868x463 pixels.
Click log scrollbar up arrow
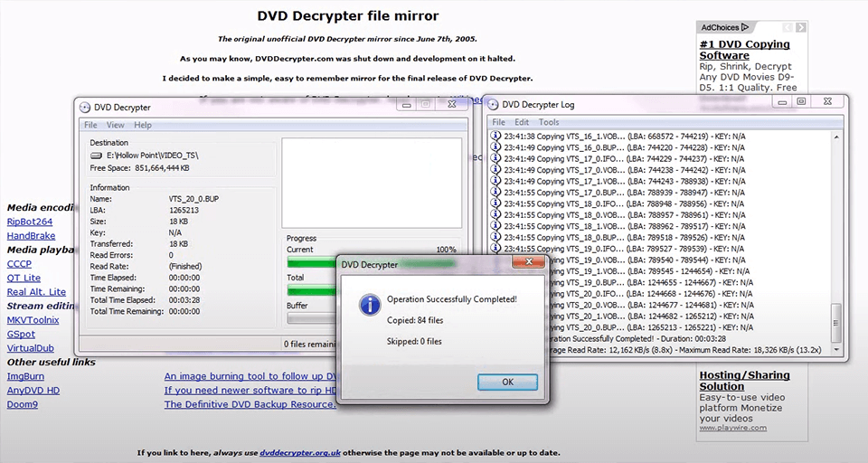pos(836,137)
